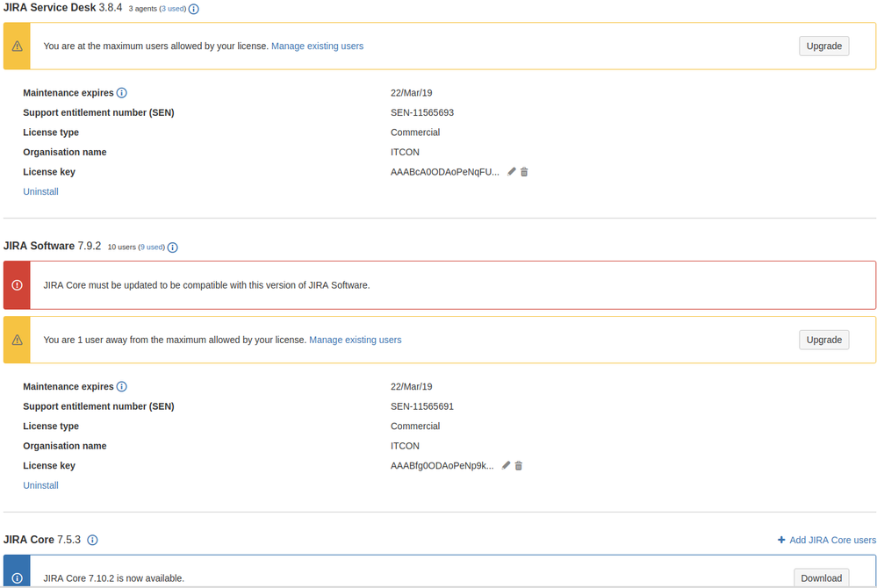Click the Service Desk organisation name ITCON
Screen dimensions: 877x588
pyautogui.click(x=405, y=152)
